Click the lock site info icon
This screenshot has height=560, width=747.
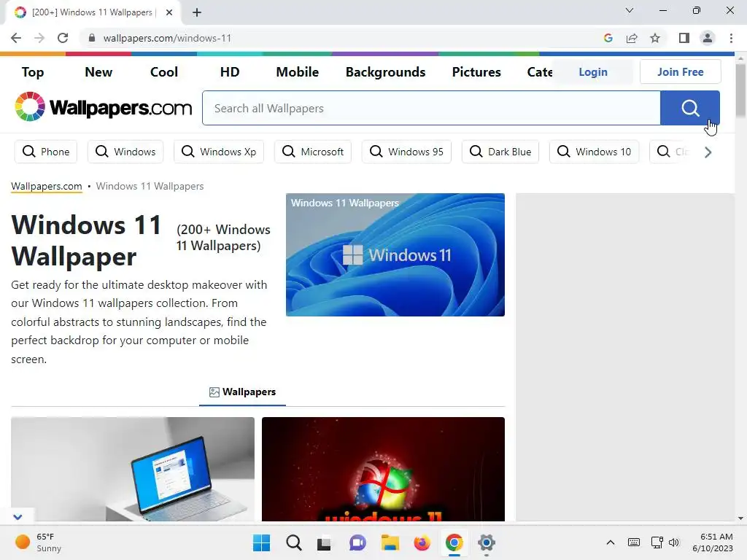(x=92, y=38)
